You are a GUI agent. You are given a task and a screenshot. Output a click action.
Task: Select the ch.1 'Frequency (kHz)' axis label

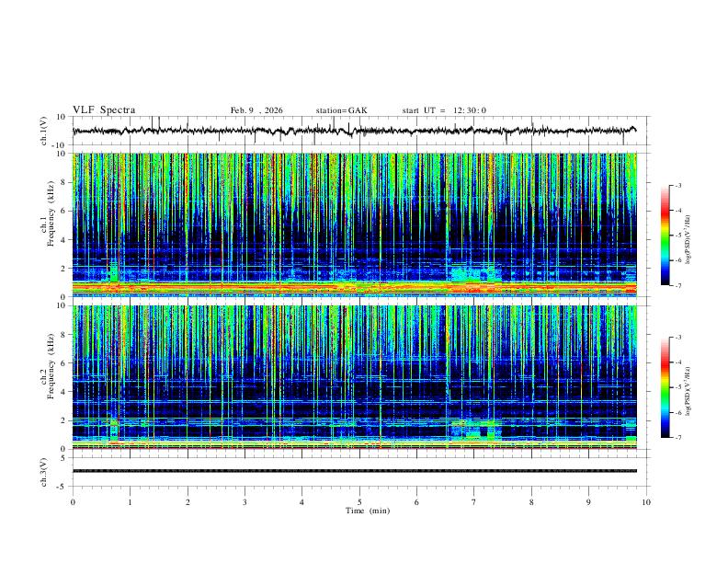51,214
